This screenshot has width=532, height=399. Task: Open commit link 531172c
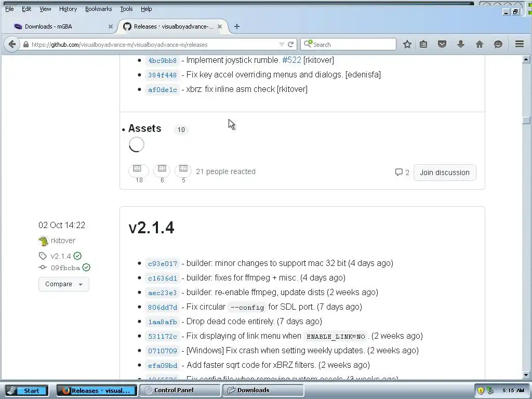(162, 337)
